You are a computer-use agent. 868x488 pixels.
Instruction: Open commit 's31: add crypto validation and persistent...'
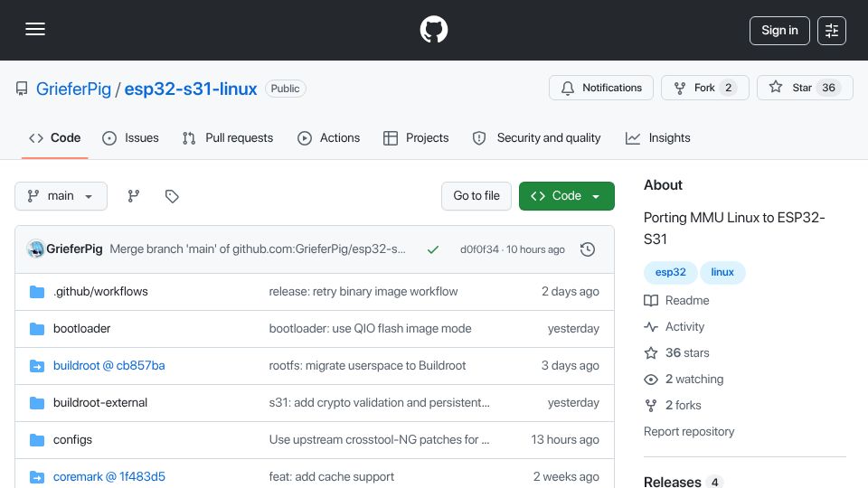pos(379,403)
